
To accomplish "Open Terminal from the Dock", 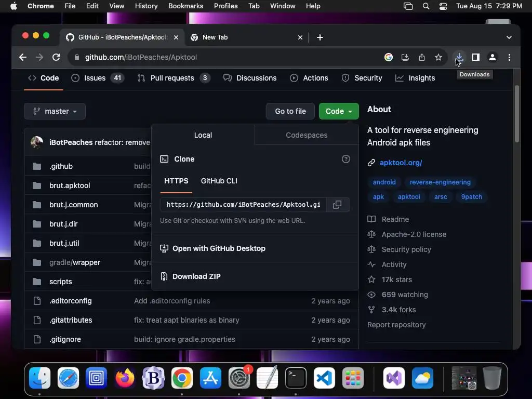I will click(x=296, y=378).
